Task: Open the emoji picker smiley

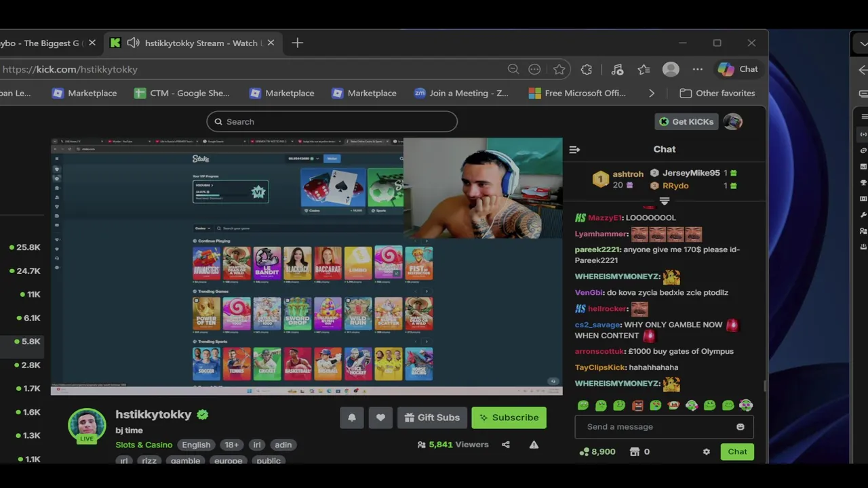Action: (x=740, y=427)
